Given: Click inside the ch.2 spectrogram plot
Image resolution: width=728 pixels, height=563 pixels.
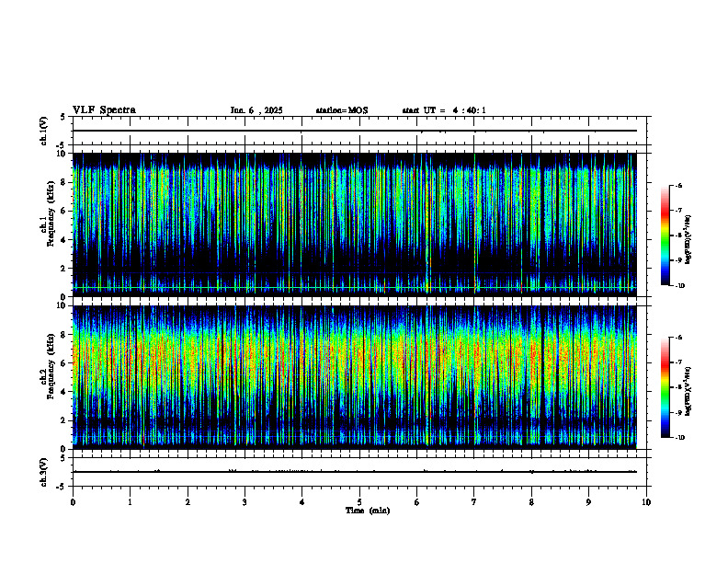Looking at the screenshot, I should click(355, 377).
